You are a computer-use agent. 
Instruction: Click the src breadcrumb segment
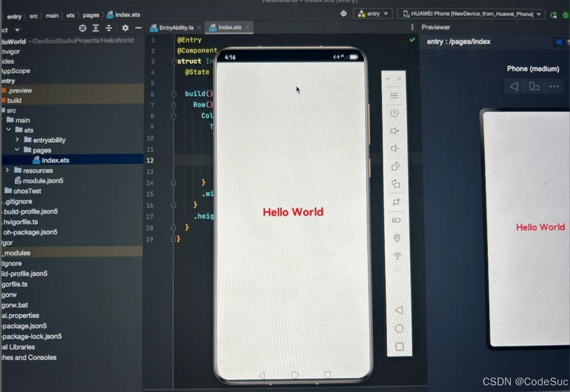point(34,16)
